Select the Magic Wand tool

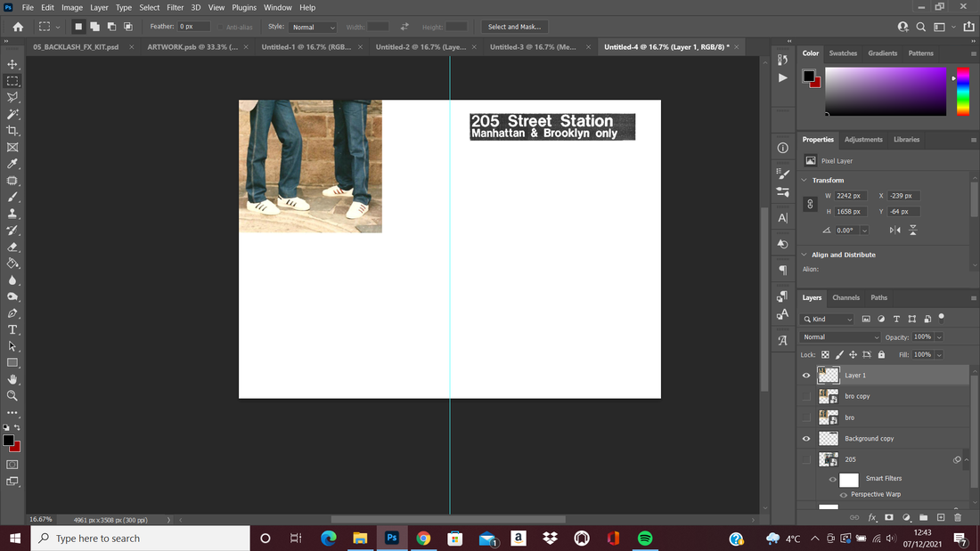(12, 114)
